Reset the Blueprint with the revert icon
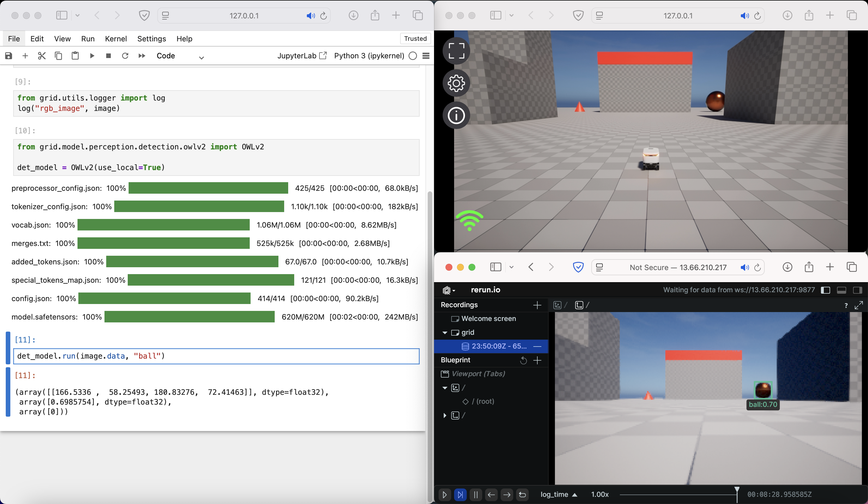Image resolution: width=868 pixels, height=504 pixels. coord(523,361)
